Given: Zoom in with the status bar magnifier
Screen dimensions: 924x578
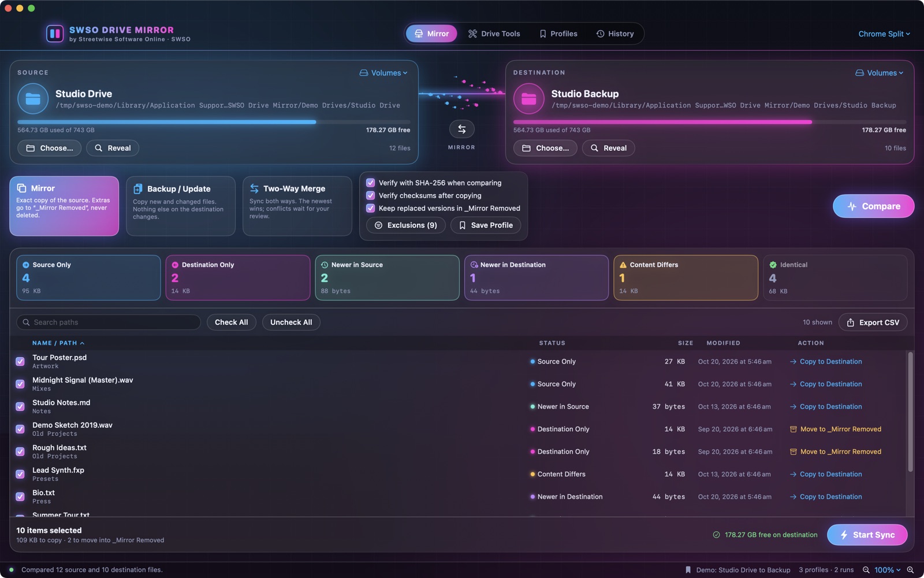Looking at the screenshot, I should pyautogui.click(x=910, y=570).
